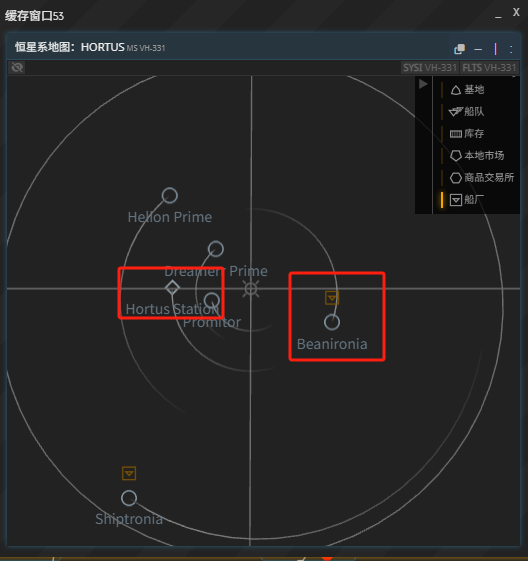
Task: Click the crossed-eye visibility icon
Action: (17, 67)
